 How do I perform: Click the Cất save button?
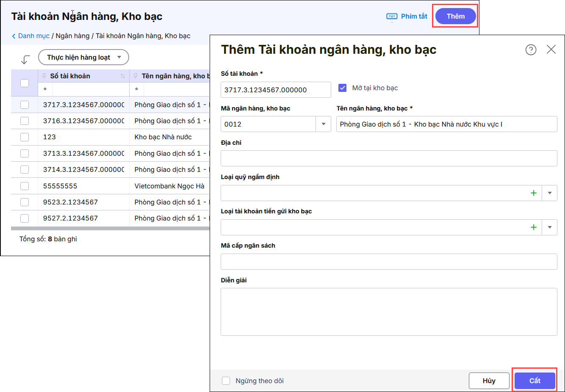coord(535,381)
